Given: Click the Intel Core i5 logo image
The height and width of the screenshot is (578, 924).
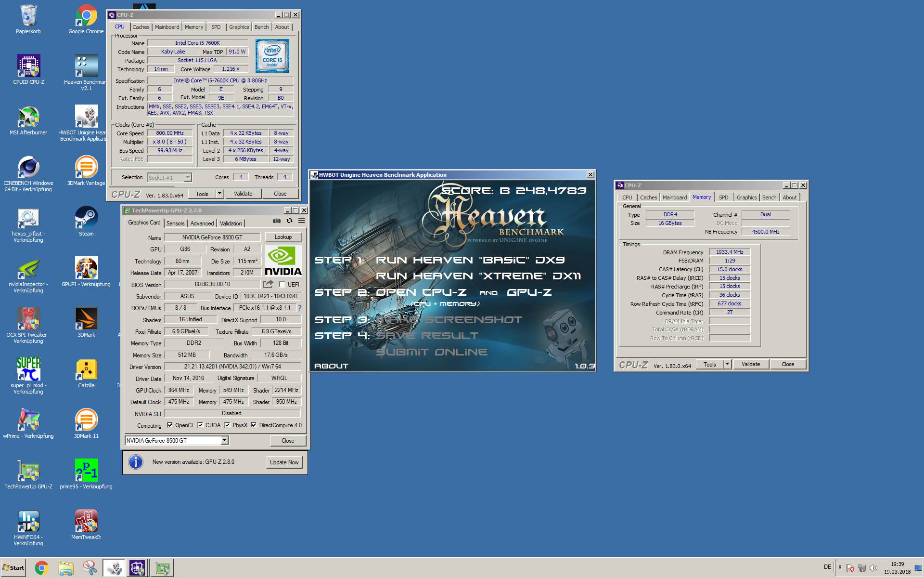Looking at the screenshot, I should click(272, 56).
